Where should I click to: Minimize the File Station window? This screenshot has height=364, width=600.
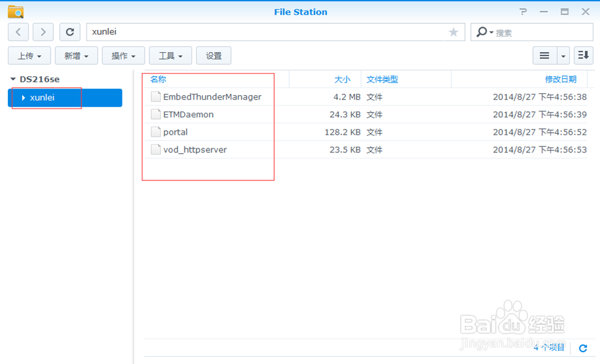pos(543,12)
